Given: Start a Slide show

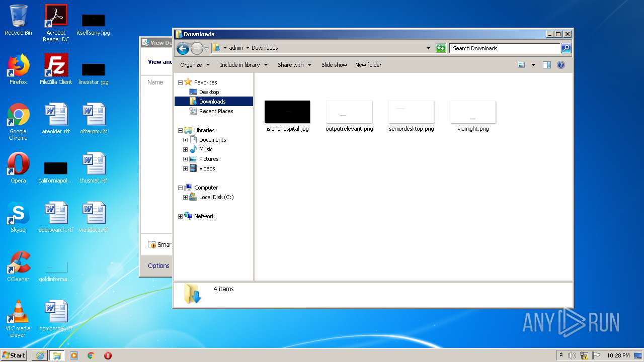Looking at the screenshot, I should 334,65.
